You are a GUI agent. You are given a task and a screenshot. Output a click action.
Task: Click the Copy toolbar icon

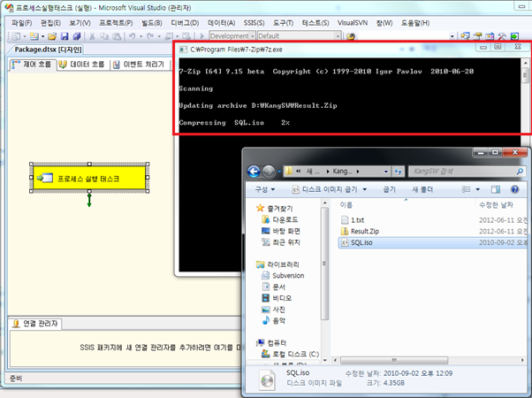103,36
